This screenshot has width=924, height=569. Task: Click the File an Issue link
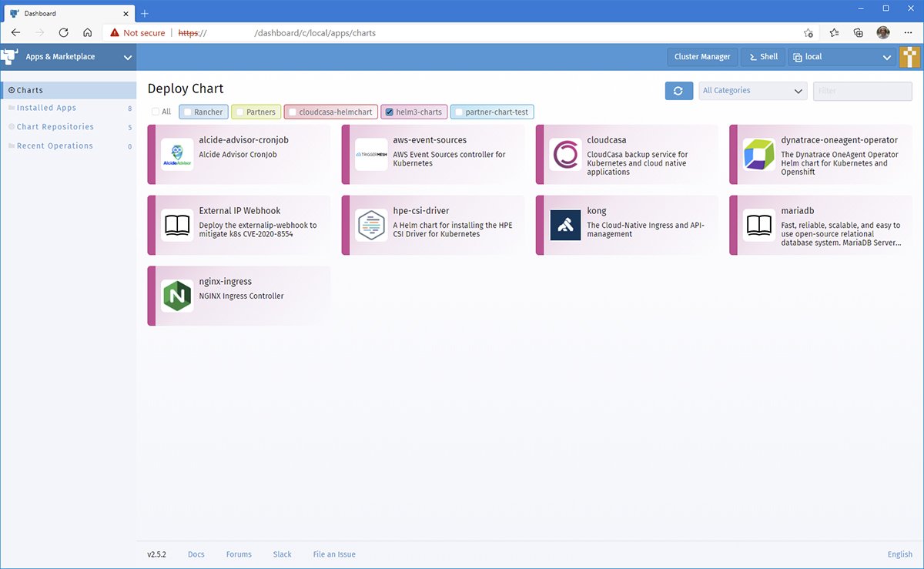(x=334, y=554)
